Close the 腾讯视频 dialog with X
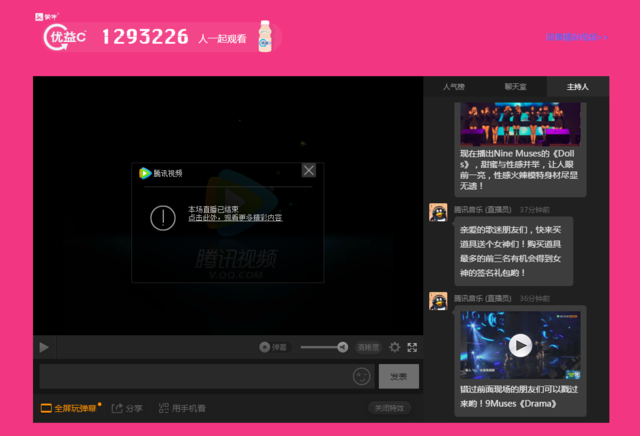 coord(309,170)
